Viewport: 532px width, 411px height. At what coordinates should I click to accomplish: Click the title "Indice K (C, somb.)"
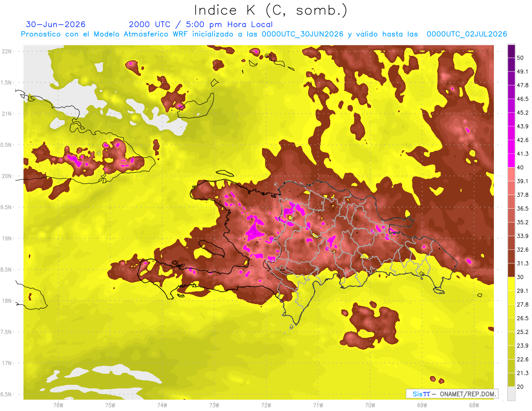pos(270,11)
